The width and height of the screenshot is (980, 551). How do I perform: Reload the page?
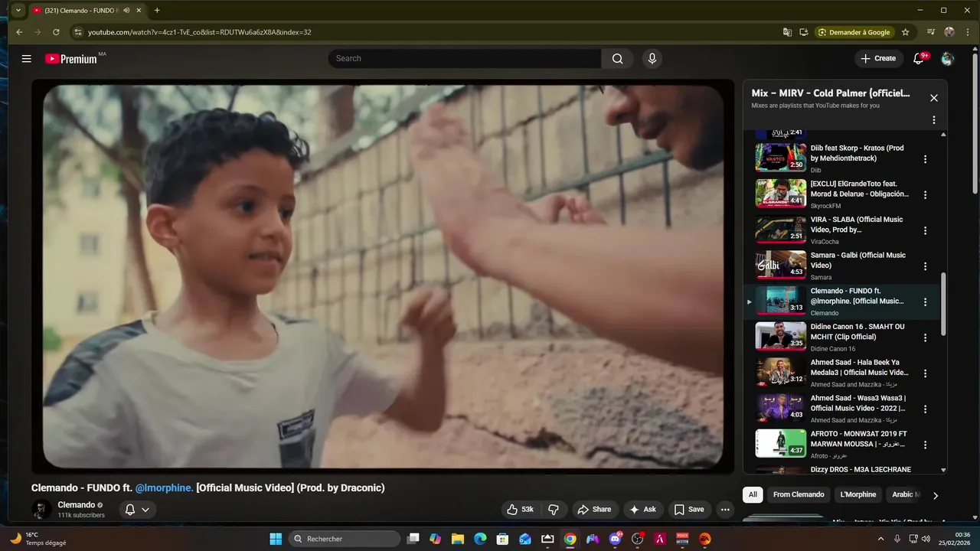pos(56,32)
